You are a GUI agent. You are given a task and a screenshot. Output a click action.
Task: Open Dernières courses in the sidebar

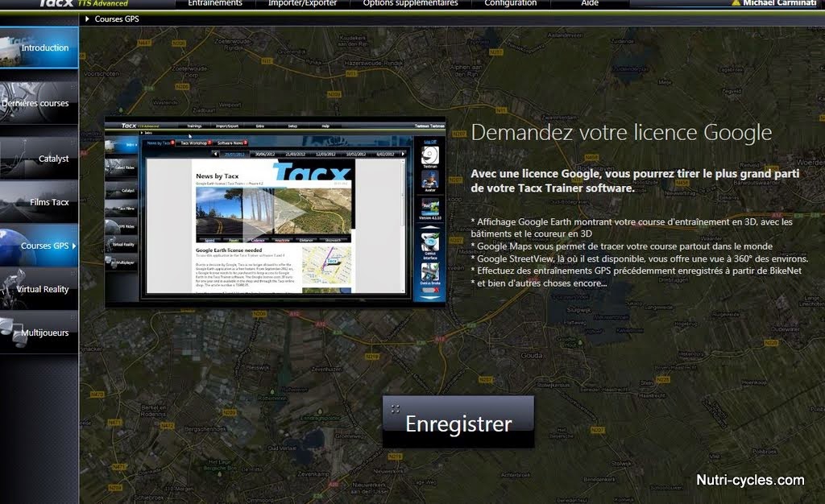pos(39,103)
